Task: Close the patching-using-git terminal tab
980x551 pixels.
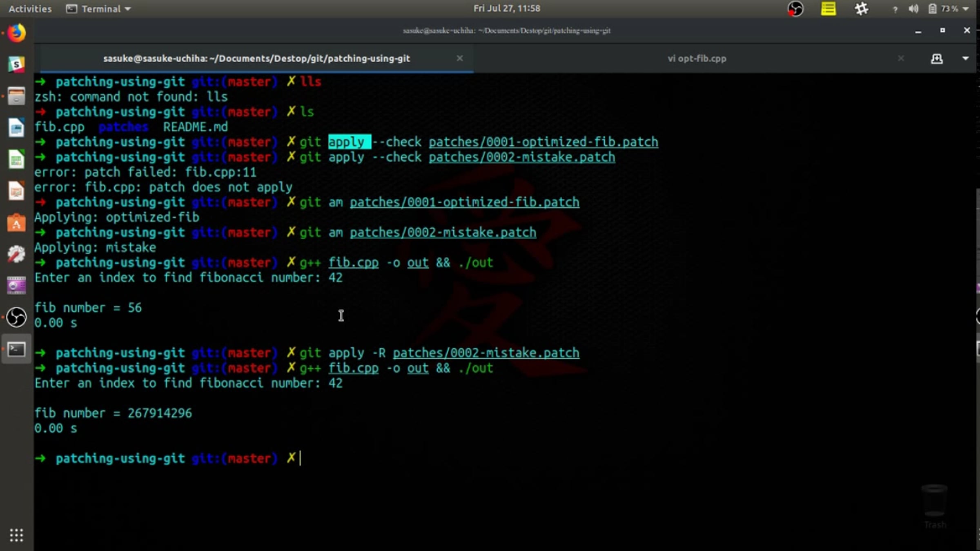Action: pyautogui.click(x=460, y=58)
